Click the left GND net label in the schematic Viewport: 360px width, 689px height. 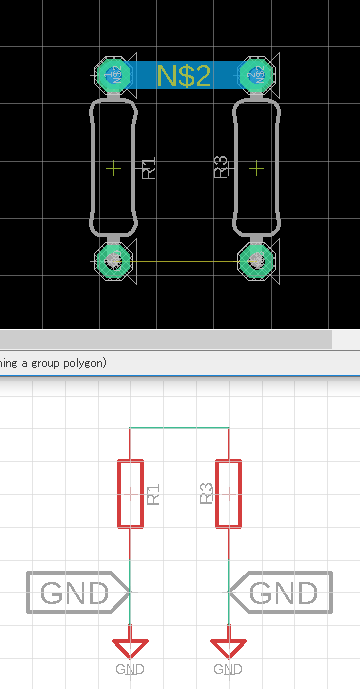tap(79, 592)
